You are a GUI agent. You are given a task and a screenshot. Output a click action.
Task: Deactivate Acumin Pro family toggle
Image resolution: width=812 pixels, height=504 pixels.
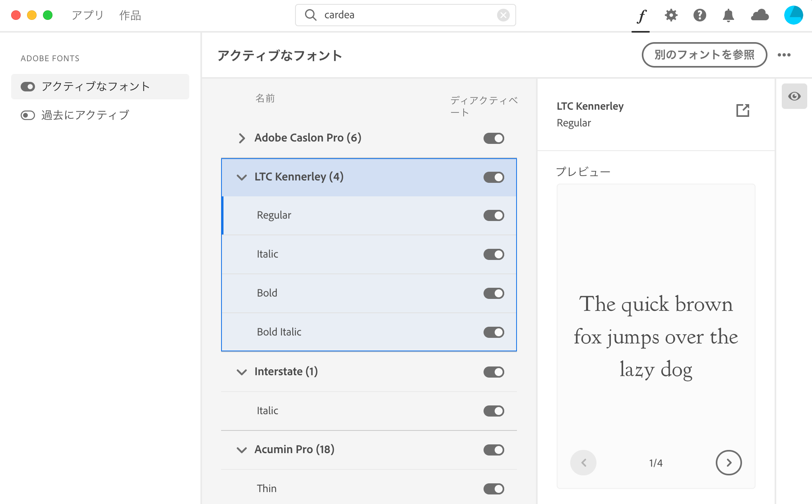(494, 450)
